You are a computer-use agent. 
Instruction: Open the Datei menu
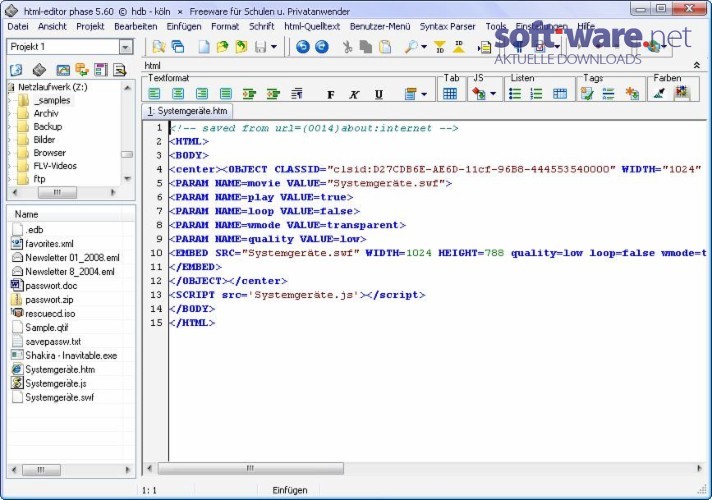(18, 26)
